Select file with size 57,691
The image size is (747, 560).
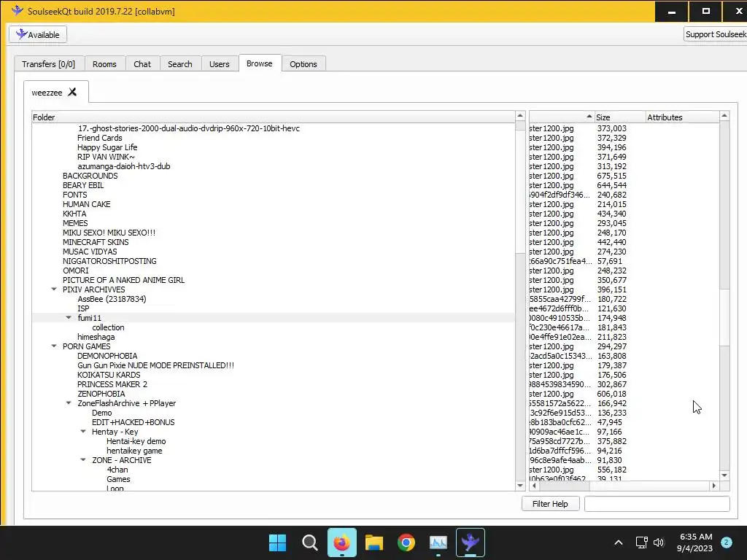[x=624, y=261]
